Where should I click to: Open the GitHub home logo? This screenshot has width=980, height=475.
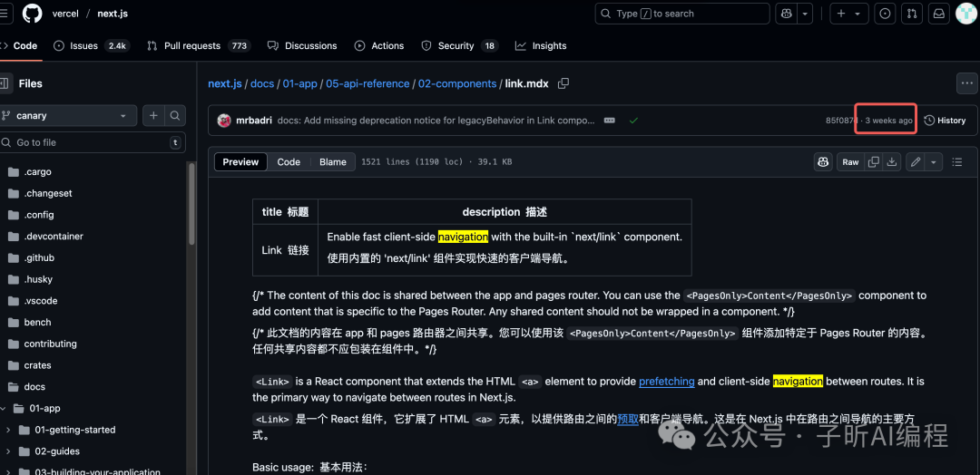click(x=33, y=13)
